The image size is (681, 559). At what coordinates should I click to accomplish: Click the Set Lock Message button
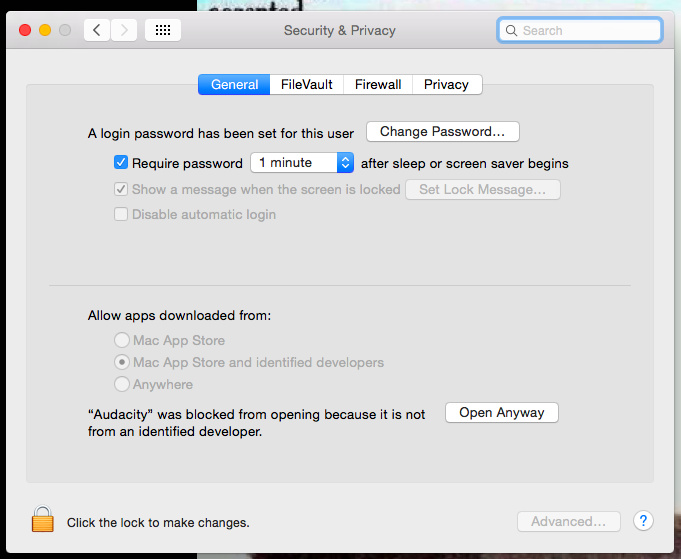[482, 189]
